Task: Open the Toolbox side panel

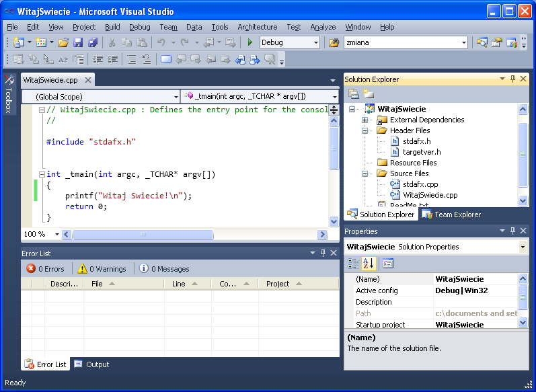Action: click(x=9, y=94)
